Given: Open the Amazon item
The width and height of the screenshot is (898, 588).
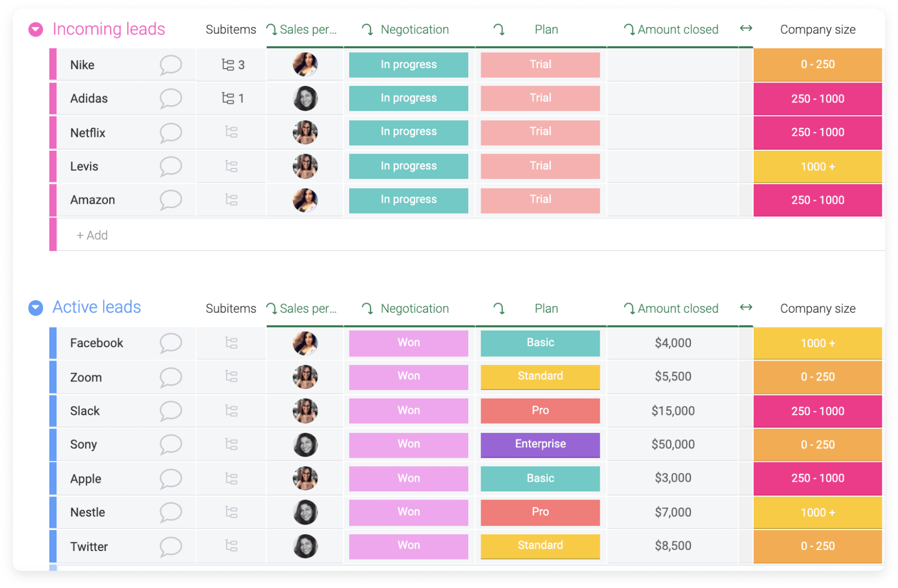Looking at the screenshot, I should pos(92,200).
